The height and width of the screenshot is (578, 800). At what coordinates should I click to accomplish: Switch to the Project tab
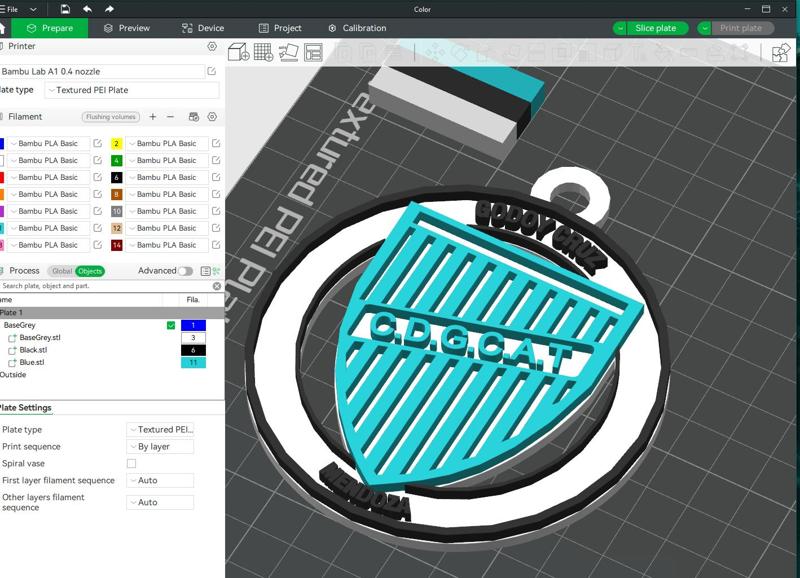[x=280, y=28]
